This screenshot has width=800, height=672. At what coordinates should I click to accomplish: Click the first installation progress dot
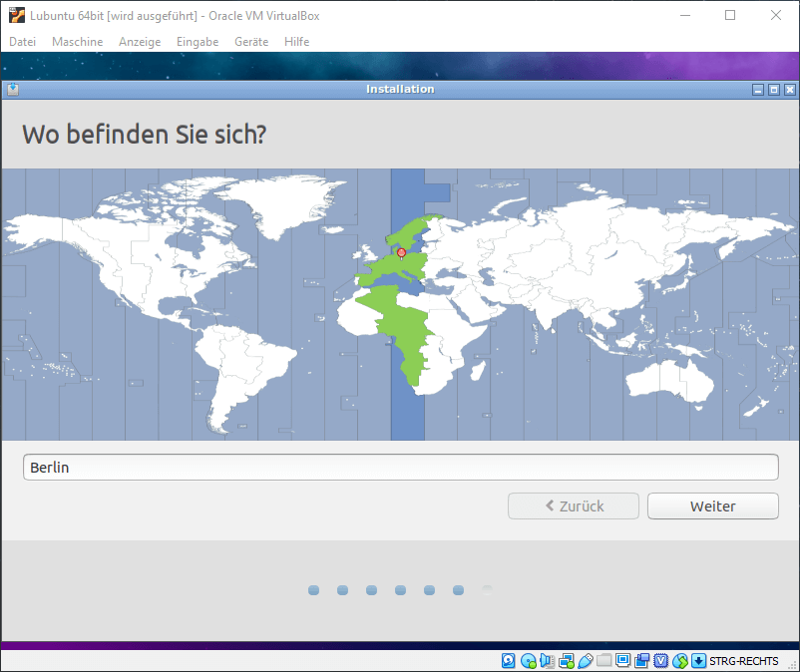(x=314, y=590)
